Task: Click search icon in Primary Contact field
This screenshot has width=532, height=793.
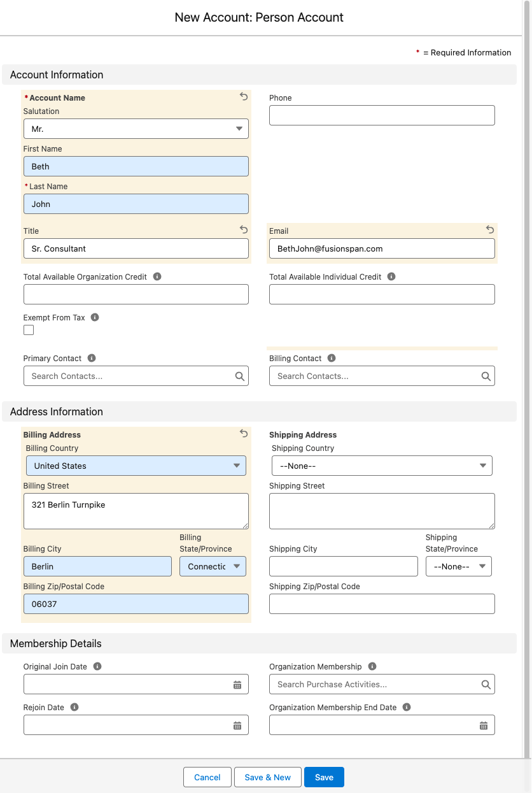Action: click(240, 376)
